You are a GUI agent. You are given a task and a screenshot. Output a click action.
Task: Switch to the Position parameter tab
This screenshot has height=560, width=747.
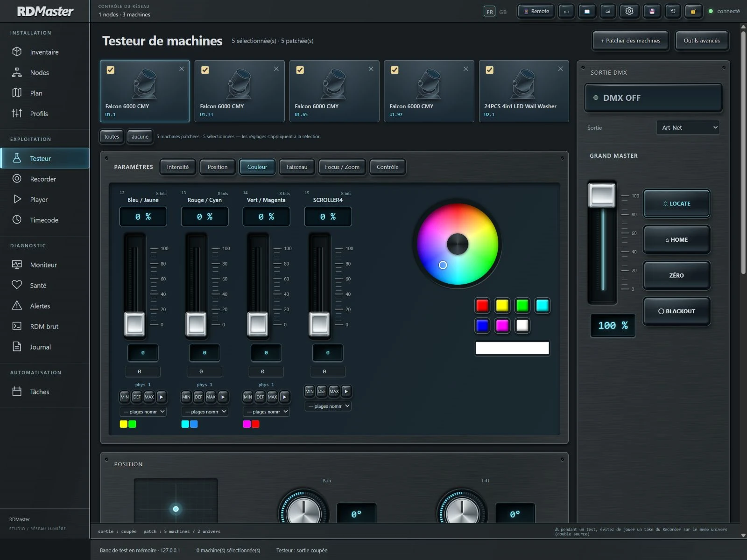[218, 167]
